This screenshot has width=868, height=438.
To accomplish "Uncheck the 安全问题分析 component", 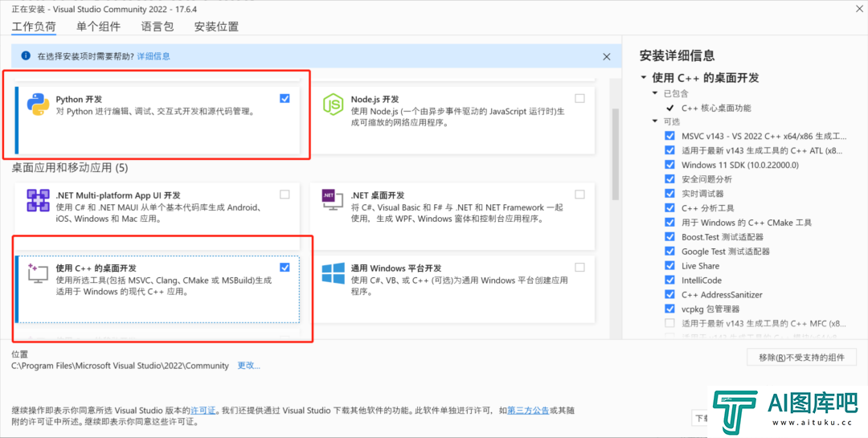I will 669,179.
